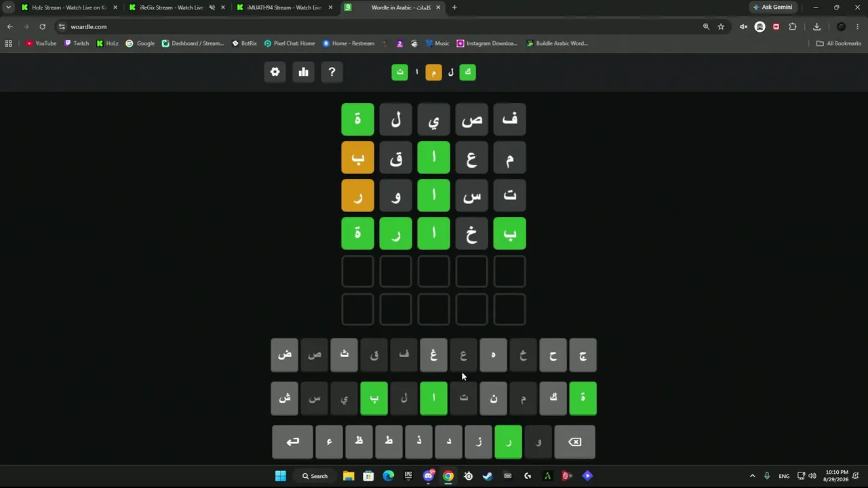Bookmark this page with the star
The image size is (868, 488).
point(721,26)
